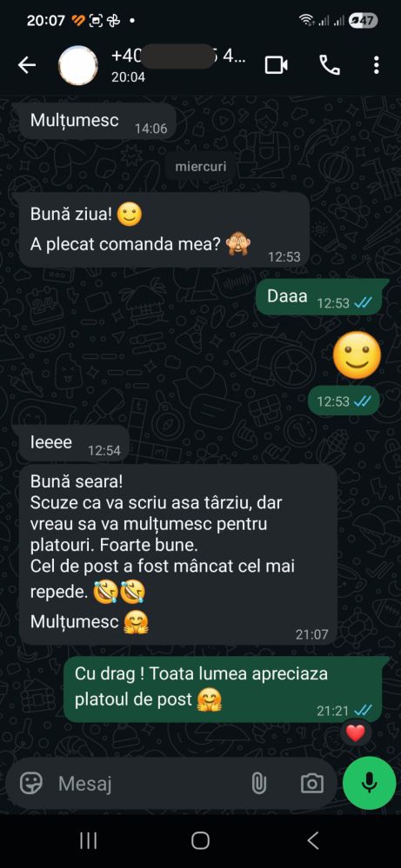Start a video call
The image size is (401, 868).
(x=276, y=65)
